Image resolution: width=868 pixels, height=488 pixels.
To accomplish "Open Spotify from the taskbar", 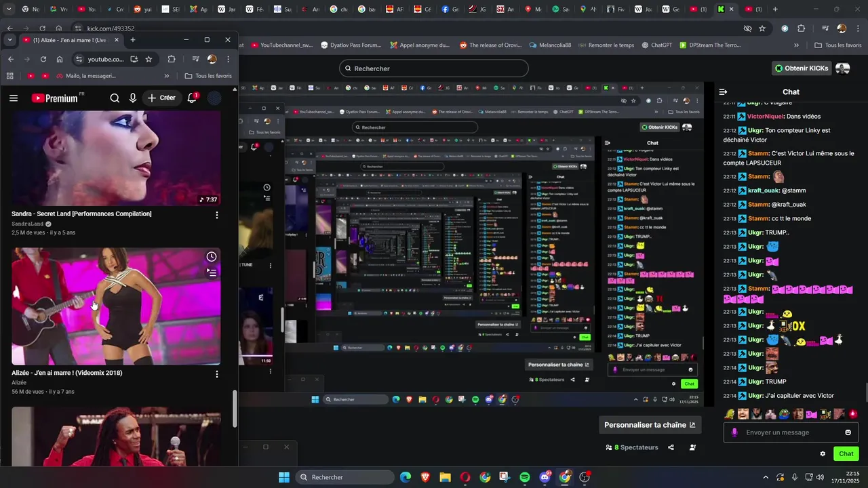I will [525, 477].
